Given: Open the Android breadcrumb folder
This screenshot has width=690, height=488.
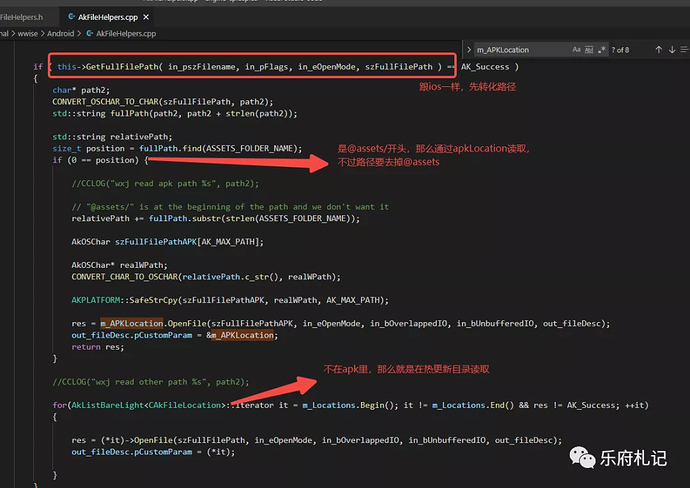Looking at the screenshot, I should [x=60, y=33].
